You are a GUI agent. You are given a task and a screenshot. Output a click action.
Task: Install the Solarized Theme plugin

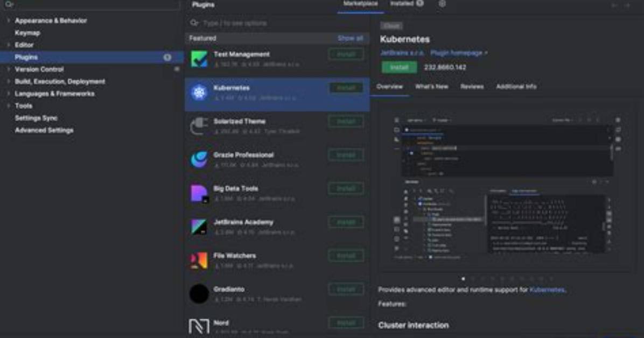(346, 122)
